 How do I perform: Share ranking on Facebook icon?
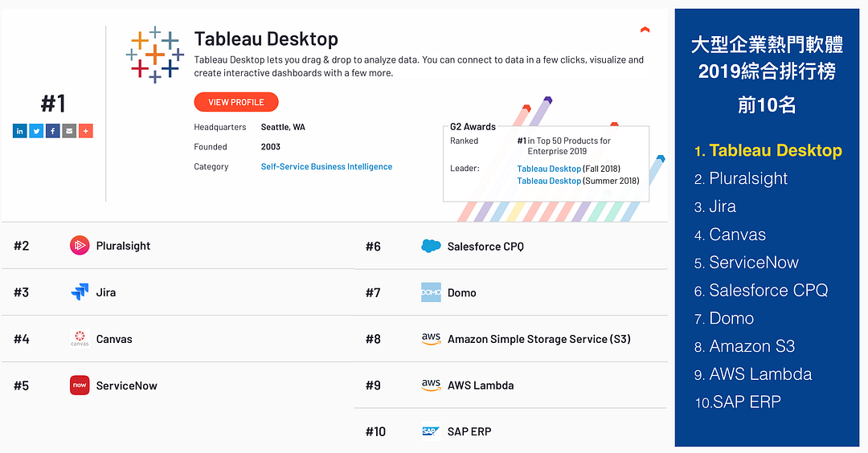[x=52, y=131]
